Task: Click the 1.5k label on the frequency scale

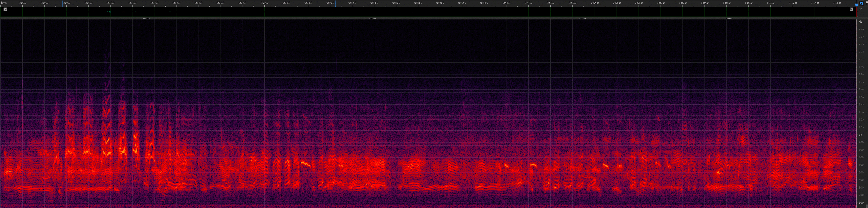Action: click(x=861, y=97)
